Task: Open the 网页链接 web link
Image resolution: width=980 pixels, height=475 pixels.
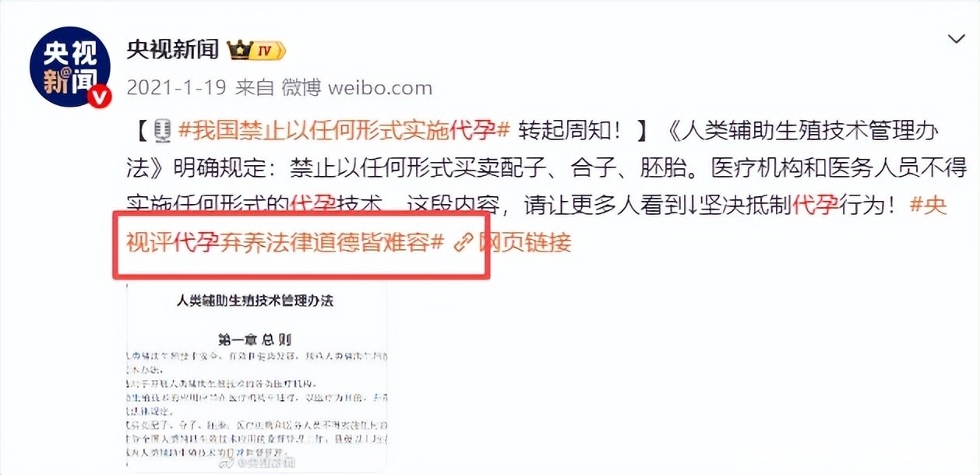Action: click(x=525, y=243)
